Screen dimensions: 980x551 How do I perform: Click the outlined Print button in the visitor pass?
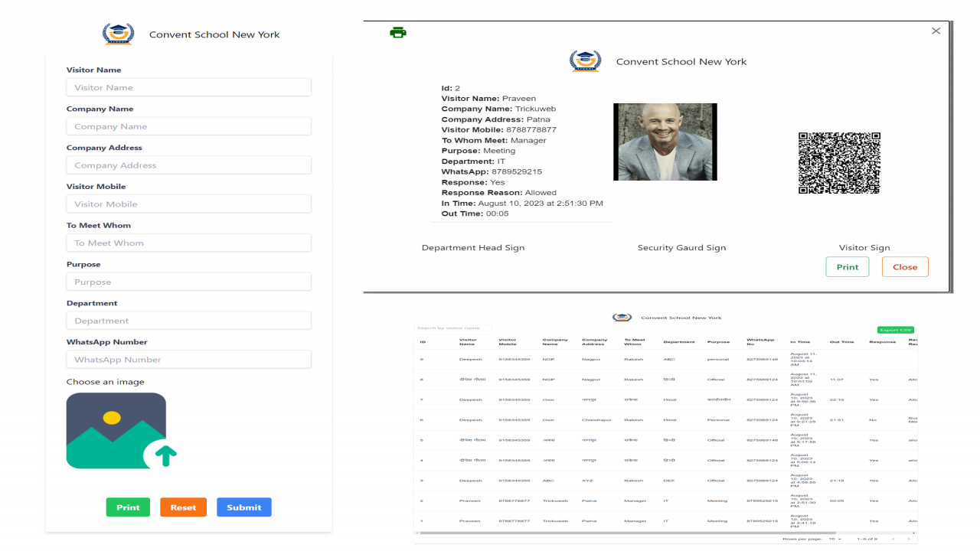[847, 267]
